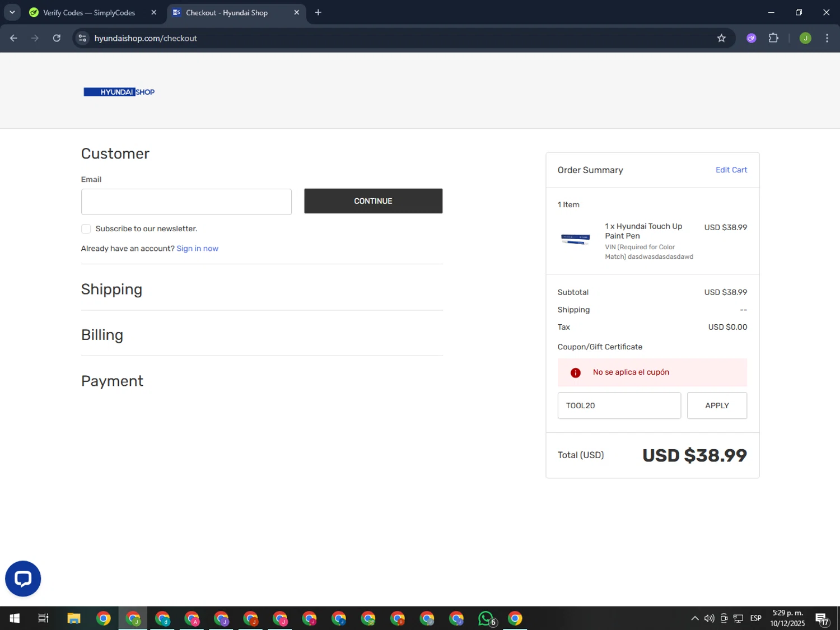Bookmark this page with the star icon

coord(721,38)
